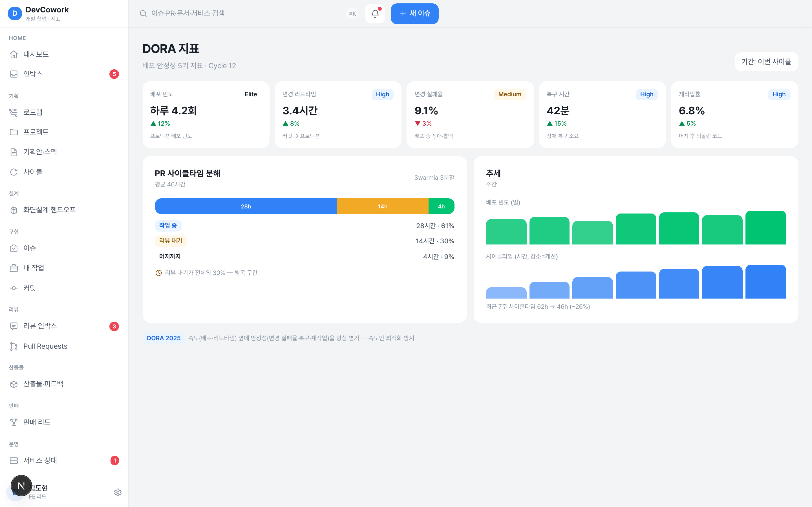
Task: Click the orange 14h review-wait segment
Action: 383,206
